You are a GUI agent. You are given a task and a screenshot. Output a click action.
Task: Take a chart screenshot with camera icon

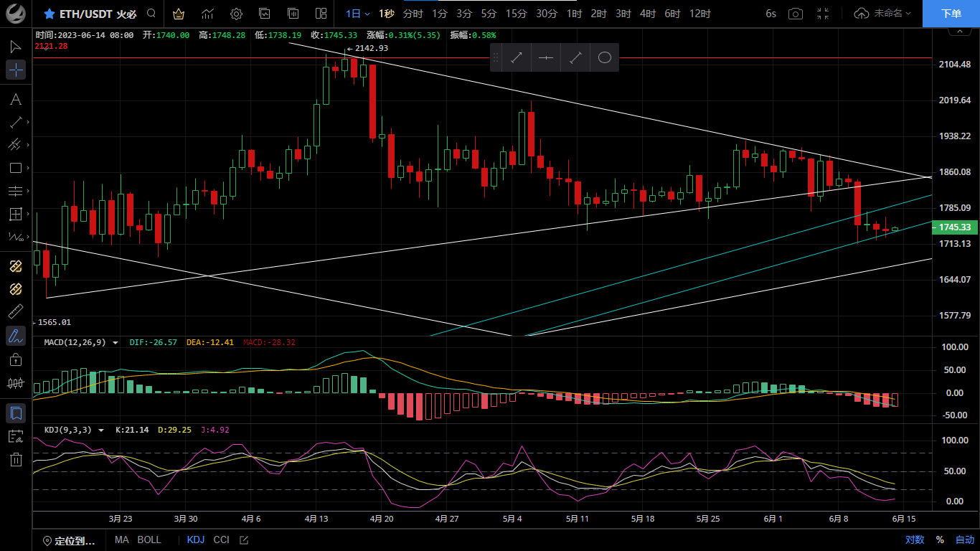coord(796,14)
